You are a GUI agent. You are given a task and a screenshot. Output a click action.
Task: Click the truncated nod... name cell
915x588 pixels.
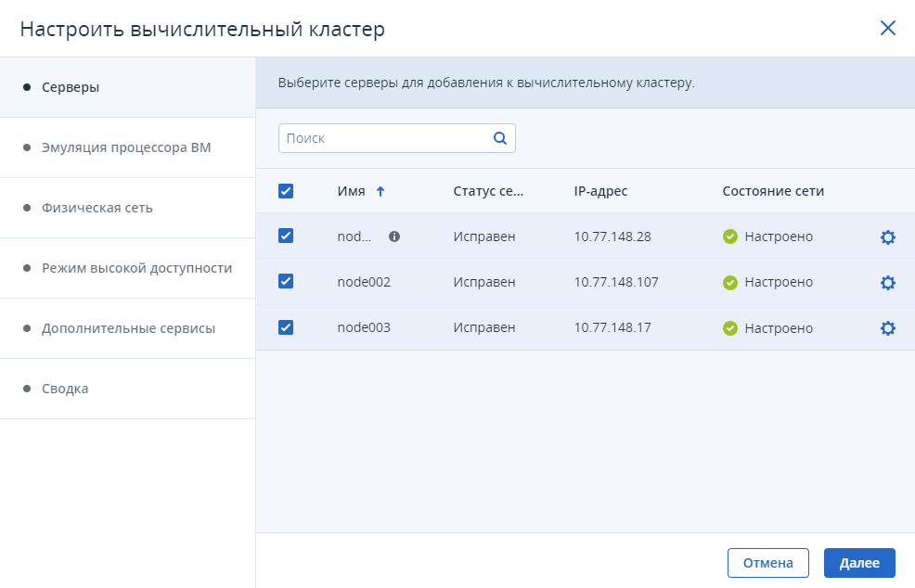(354, 236)
